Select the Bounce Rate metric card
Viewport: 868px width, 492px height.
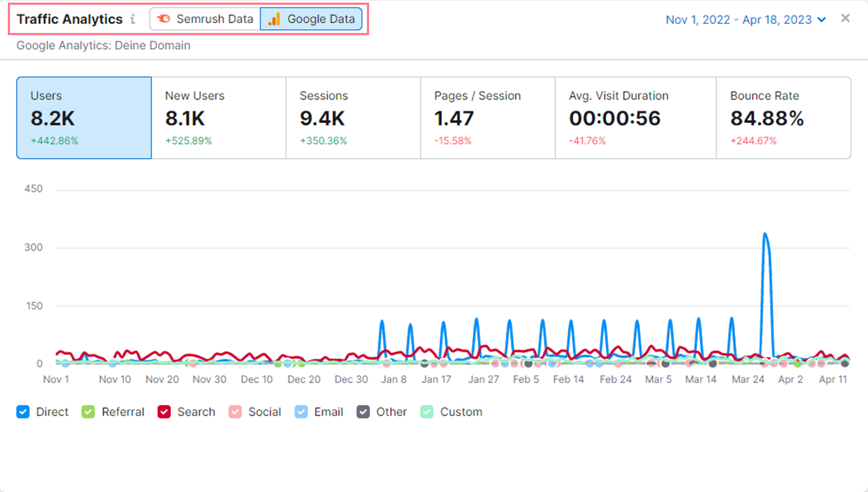coord(784,118)
